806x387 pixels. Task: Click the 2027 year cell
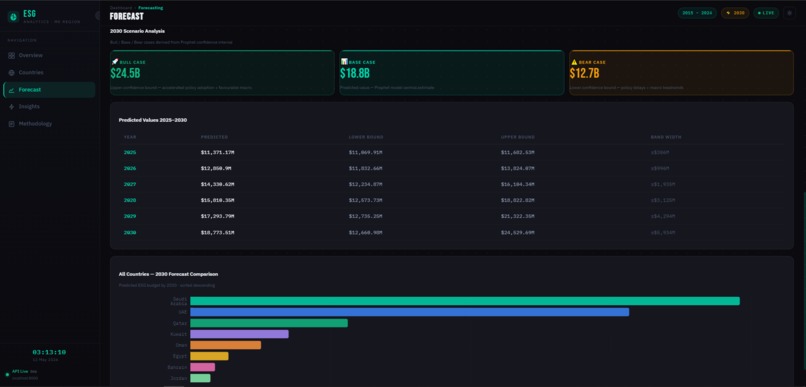pos(130,185)
